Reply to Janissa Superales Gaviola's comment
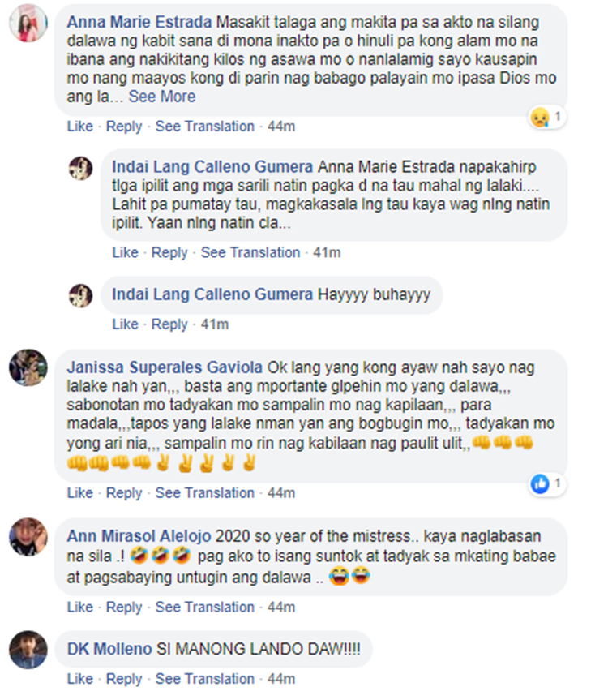 123,493
